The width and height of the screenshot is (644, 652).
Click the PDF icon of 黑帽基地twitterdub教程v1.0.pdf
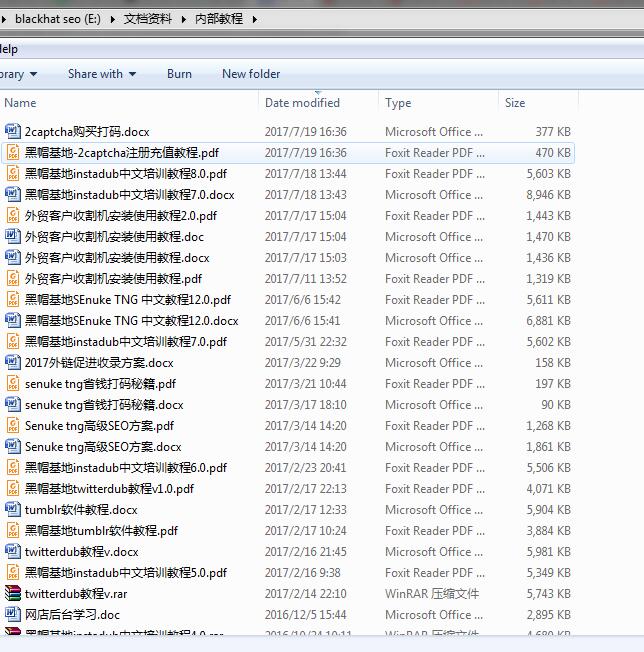[12, 489]
